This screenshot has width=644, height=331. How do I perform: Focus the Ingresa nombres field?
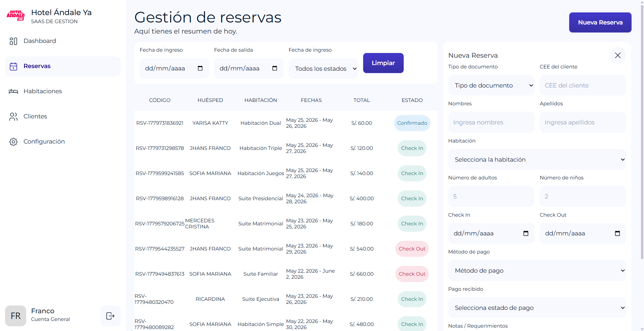(491, 122)
